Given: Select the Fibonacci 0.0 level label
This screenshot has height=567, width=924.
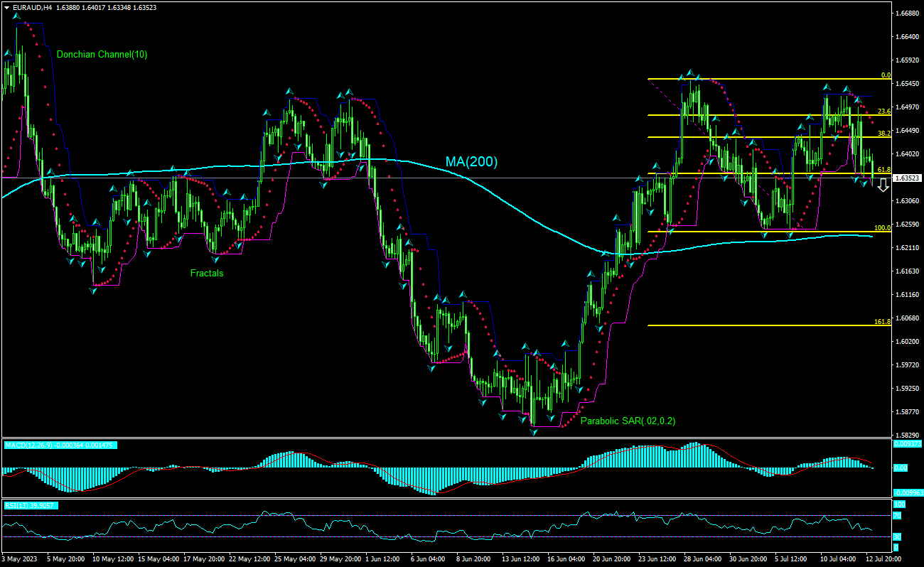Looking at the screenshot, I should (x=885, y=75).
